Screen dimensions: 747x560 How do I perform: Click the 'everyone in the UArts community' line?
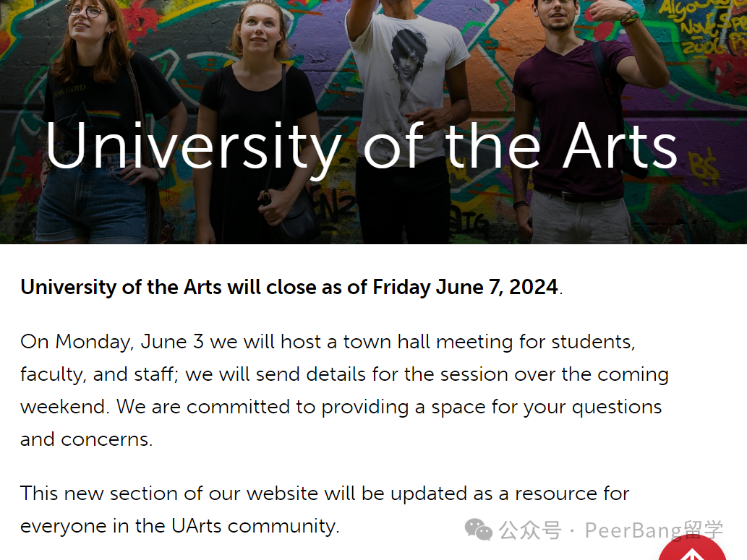179,526
